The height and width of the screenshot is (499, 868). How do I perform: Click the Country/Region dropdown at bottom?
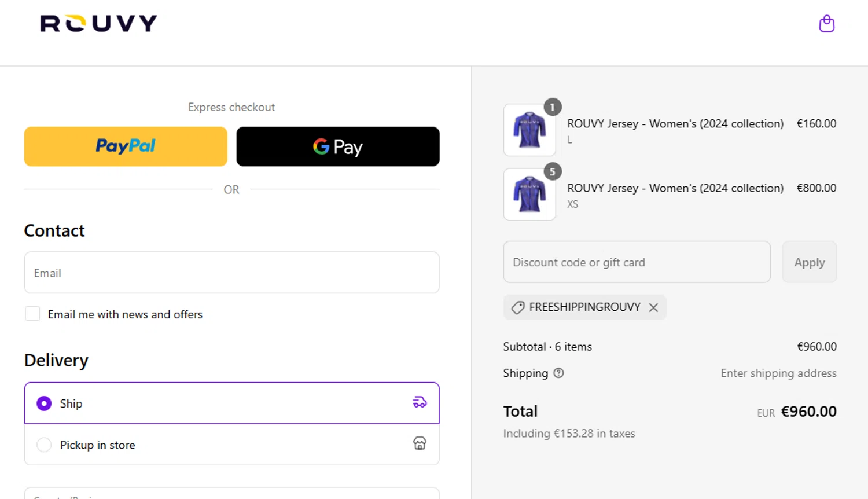(x=231, y=493)
